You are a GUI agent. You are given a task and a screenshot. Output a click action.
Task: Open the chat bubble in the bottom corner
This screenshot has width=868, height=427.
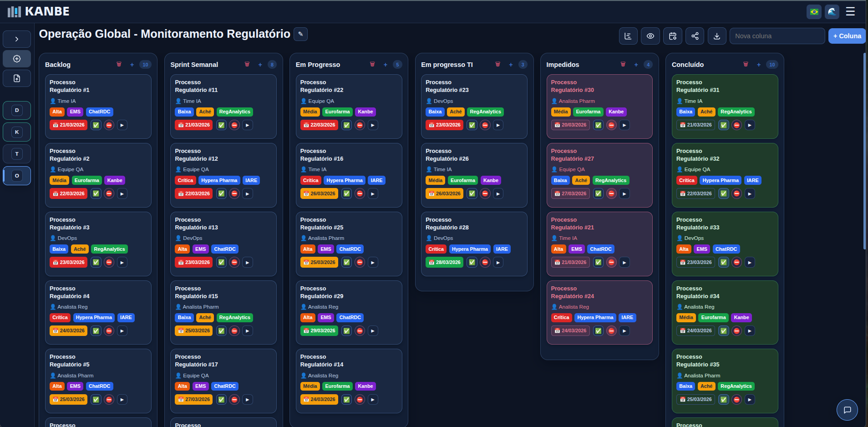848,410
